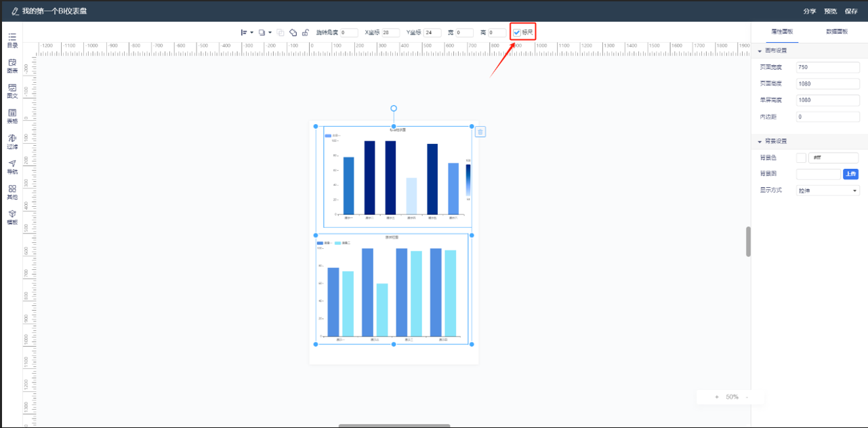The height and width of the screenshot is (428, 868).
Task: Click the 页面宽度 input field
Action: (828, 67)
